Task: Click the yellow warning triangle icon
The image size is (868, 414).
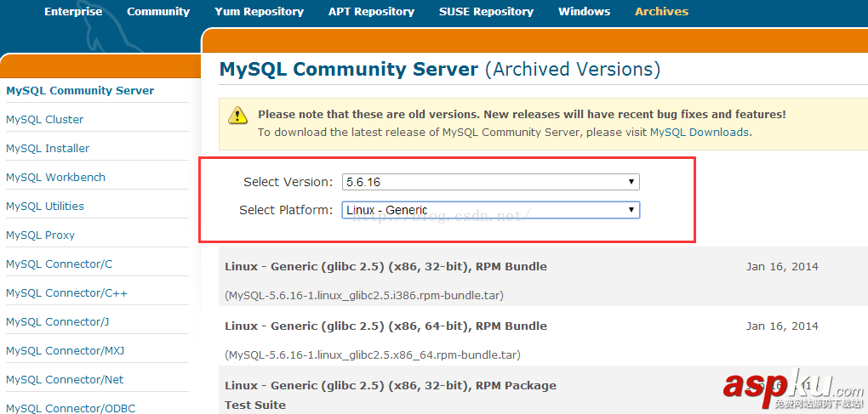Action: point(241,115)
